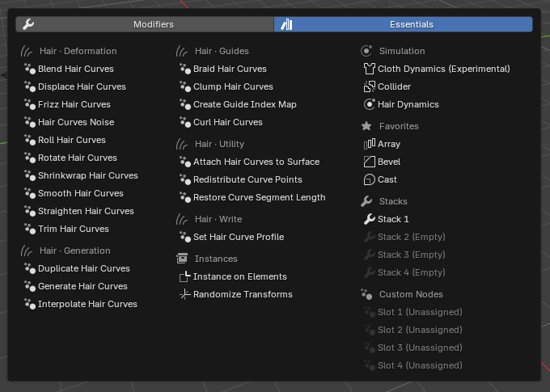Image resolution: width=550 pixels, height=392 pixels.
Task: Add Blend Hair Curves modifier
Action: click(x=76, y=69)
